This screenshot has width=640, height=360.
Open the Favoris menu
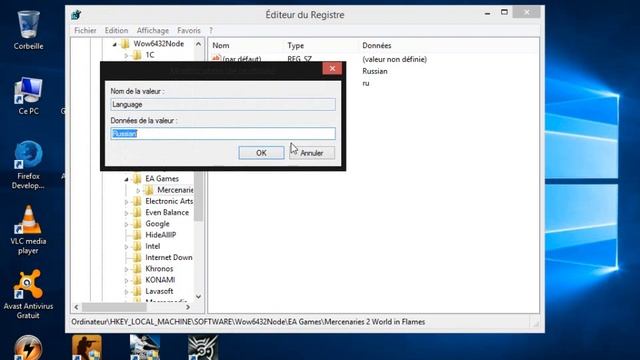pos(189,31)
